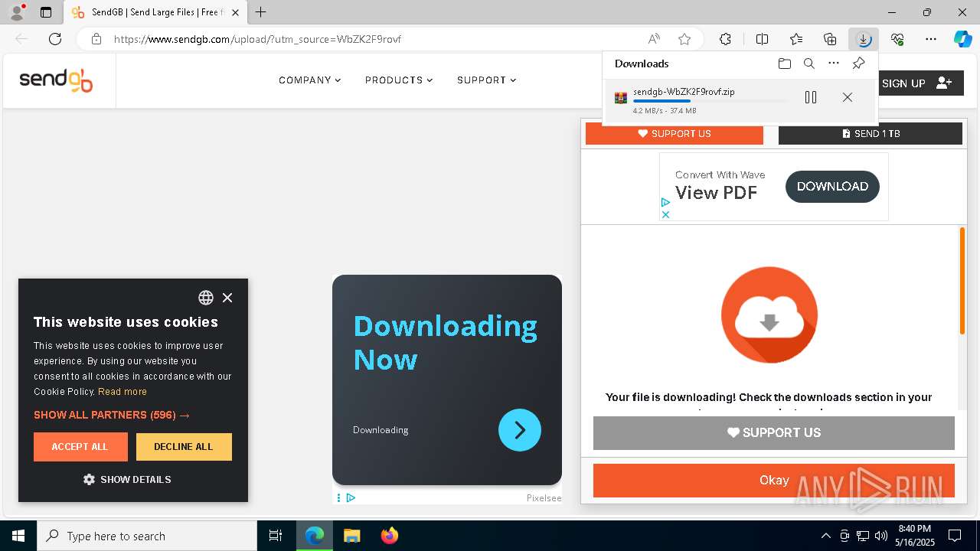Add this page to favorites star
980x551 pixels.
tap(684, 39)
